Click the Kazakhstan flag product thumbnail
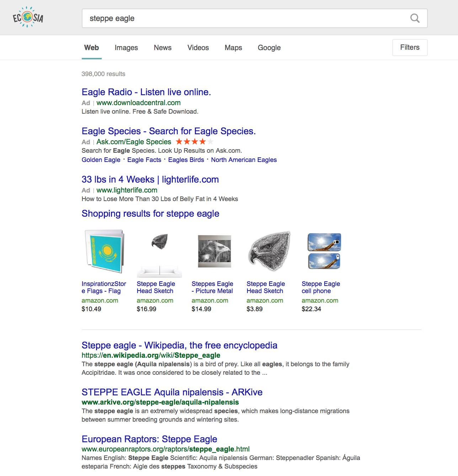 click(105, 251)
